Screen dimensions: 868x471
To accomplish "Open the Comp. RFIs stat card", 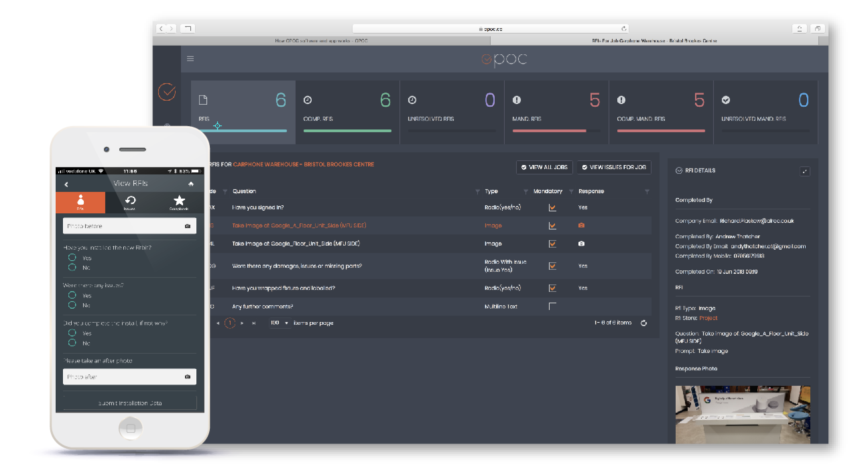I will pyautogui.click(x=348, y=112).
